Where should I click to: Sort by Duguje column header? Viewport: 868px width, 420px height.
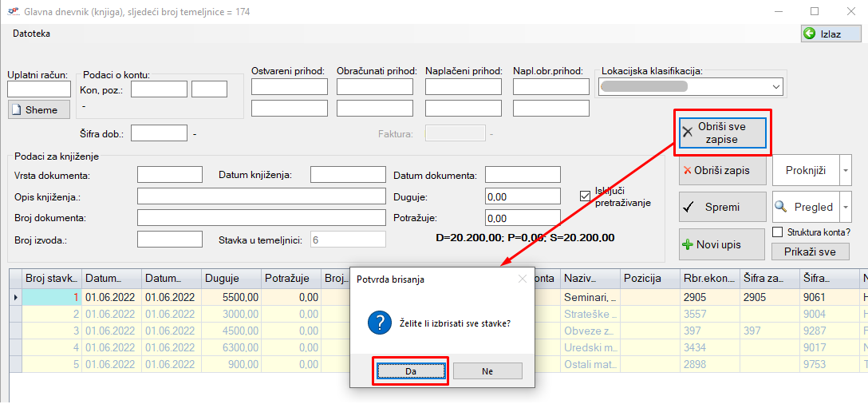[x=231, y=278]
